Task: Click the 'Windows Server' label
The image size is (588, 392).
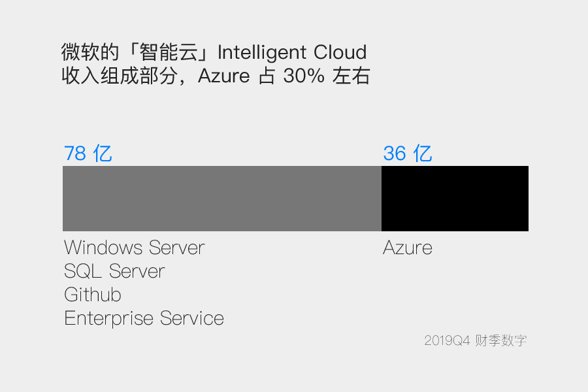Action: pyautogui.click(x=134, y=248)
